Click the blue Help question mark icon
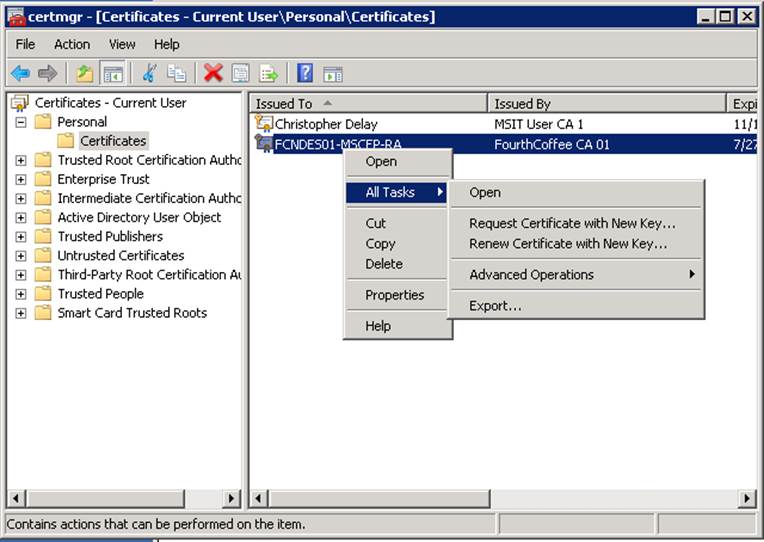Viewport: 764px width, 542px height. (x=305, y=73)
